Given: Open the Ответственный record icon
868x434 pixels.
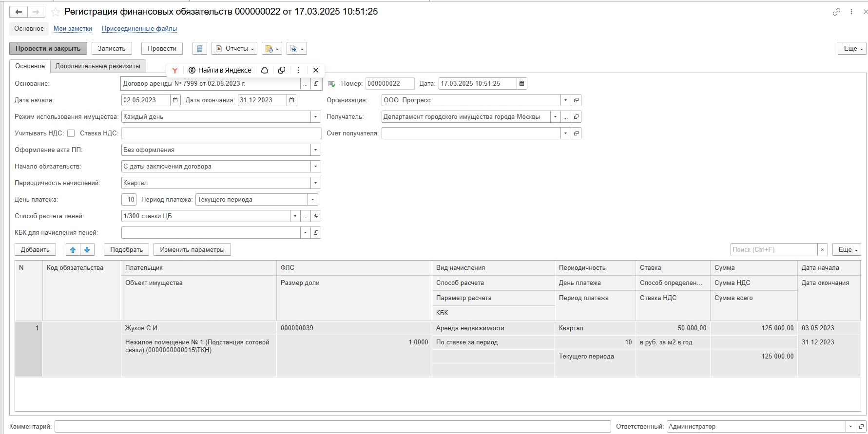Looking at the screenshot, I should pos(862,427).
